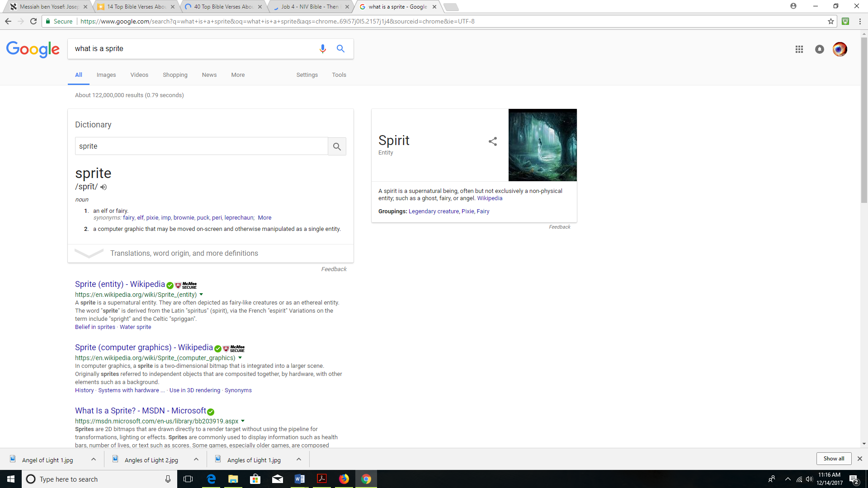Open Sprite (computer graphics) Wikipedia result

tap(144, 347)
